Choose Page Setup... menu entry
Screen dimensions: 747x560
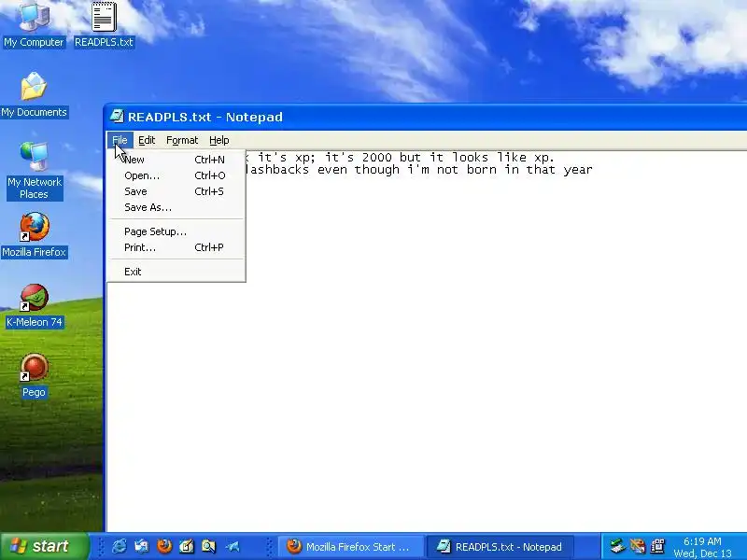pyautogui.click(x=176, y=231)
